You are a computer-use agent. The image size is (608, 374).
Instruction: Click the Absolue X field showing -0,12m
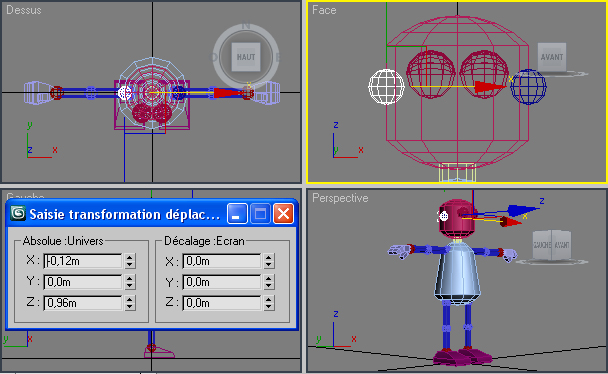[83, 261]
